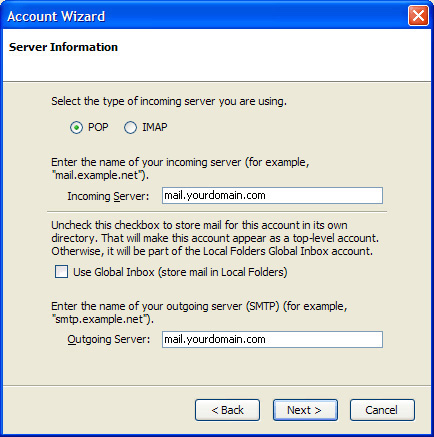Click the POP label text
The image size is (434, 437).
click(98, 127)
